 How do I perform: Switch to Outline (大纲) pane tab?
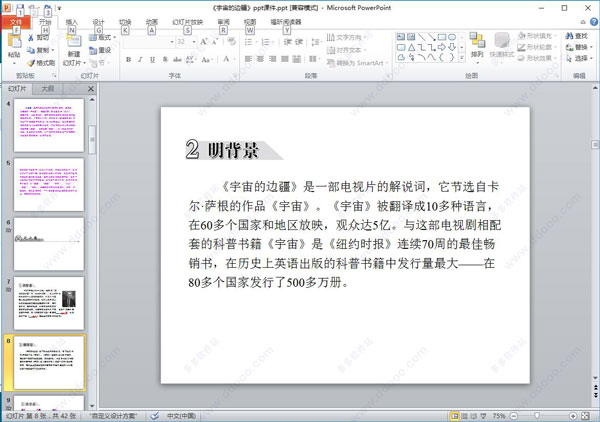pyautogui.click(x=47, y=89)
